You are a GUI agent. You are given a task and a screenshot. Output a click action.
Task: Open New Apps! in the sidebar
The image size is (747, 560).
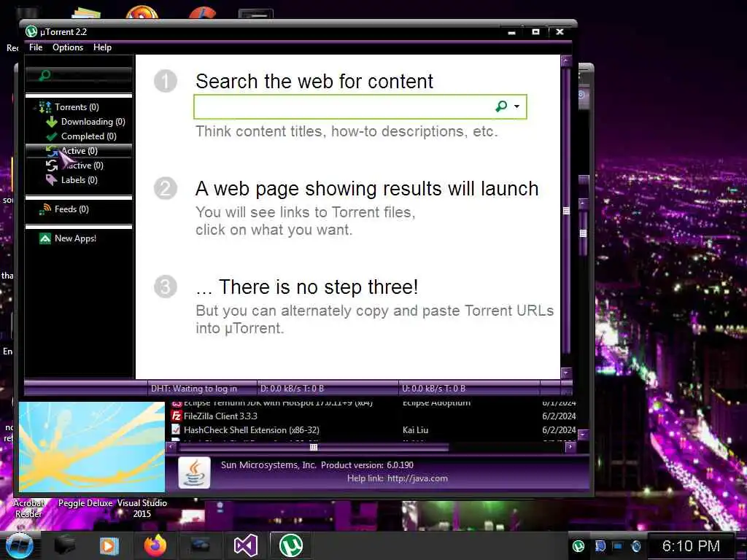click(x=75, y=238)
